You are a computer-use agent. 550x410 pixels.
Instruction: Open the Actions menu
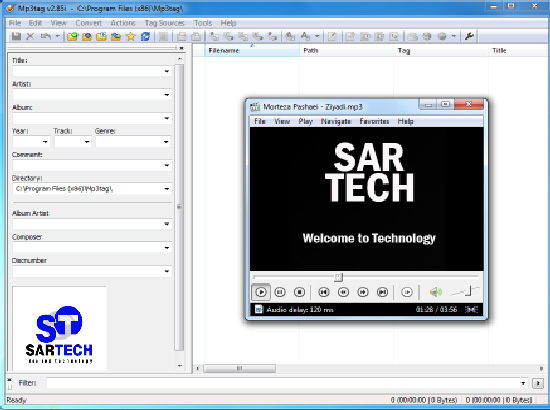tap(123, 23)
